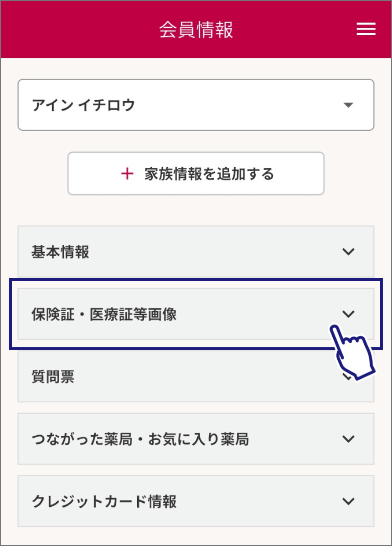Expand つながった薬局・お気に入り薬局 via its chevron
The width and height of the screenshot is (392, 546).
click(348, 439)
